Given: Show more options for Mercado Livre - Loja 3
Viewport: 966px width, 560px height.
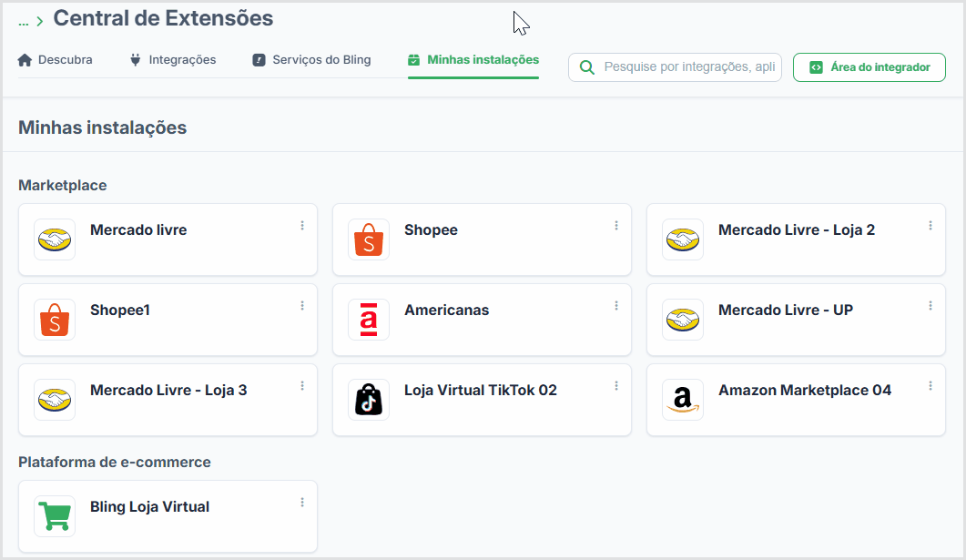Looking at the screenshot, I should pyautogui.click(x=302, y=386).
